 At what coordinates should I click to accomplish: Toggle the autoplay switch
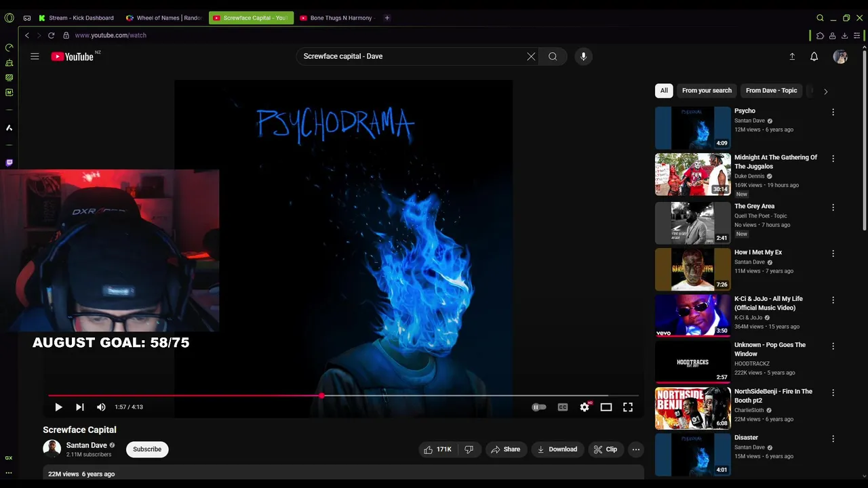click(x=538, y=407)
